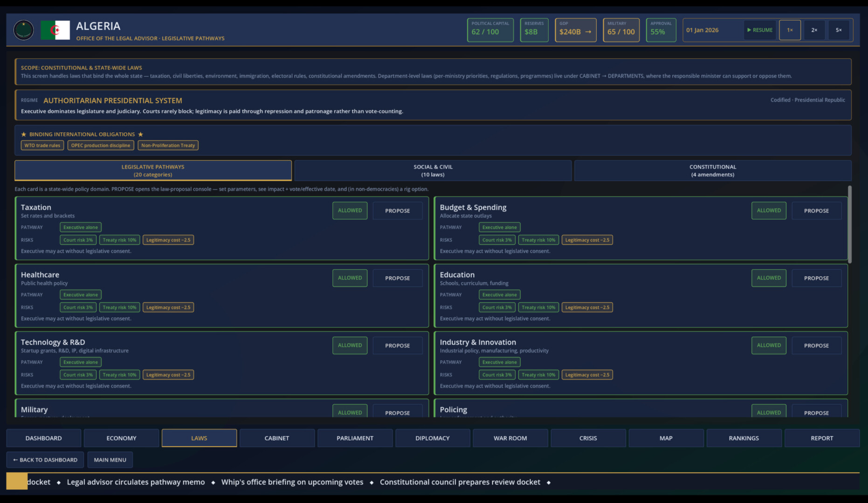Resume the game clock
868x503 pixels.
[760, 30]
